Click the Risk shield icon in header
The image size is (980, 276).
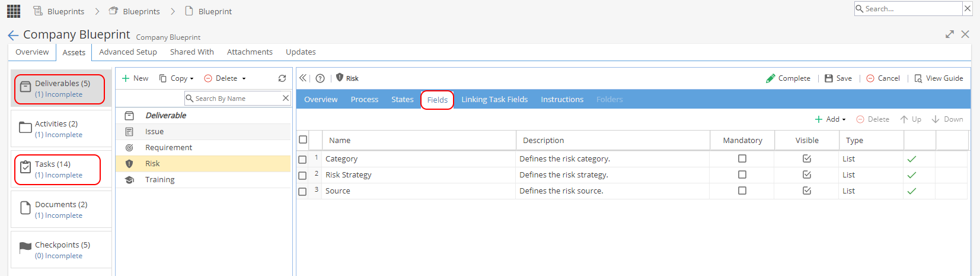tap(340, 78)
